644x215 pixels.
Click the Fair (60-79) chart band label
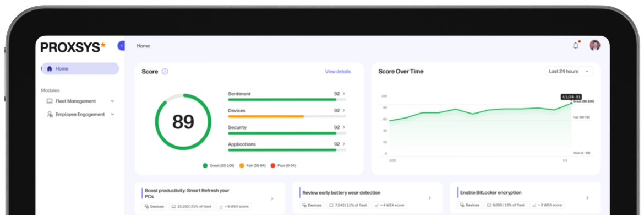click(581, 117)
